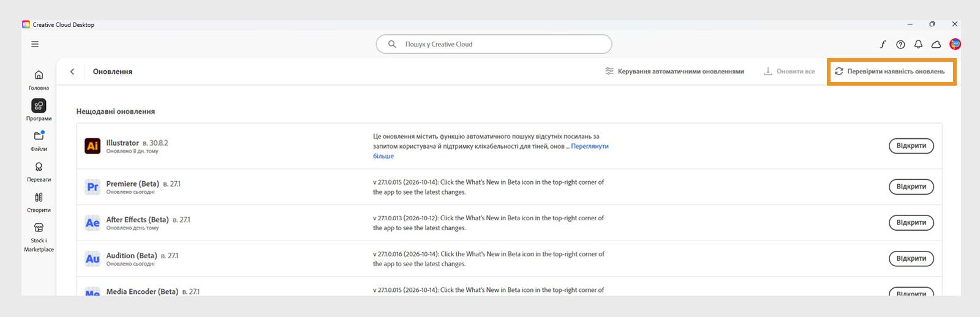Image resolution: width=980 pixels, height=317 pixels.
Task: Open Файли section in sidebar
Action: pos(39,141)
